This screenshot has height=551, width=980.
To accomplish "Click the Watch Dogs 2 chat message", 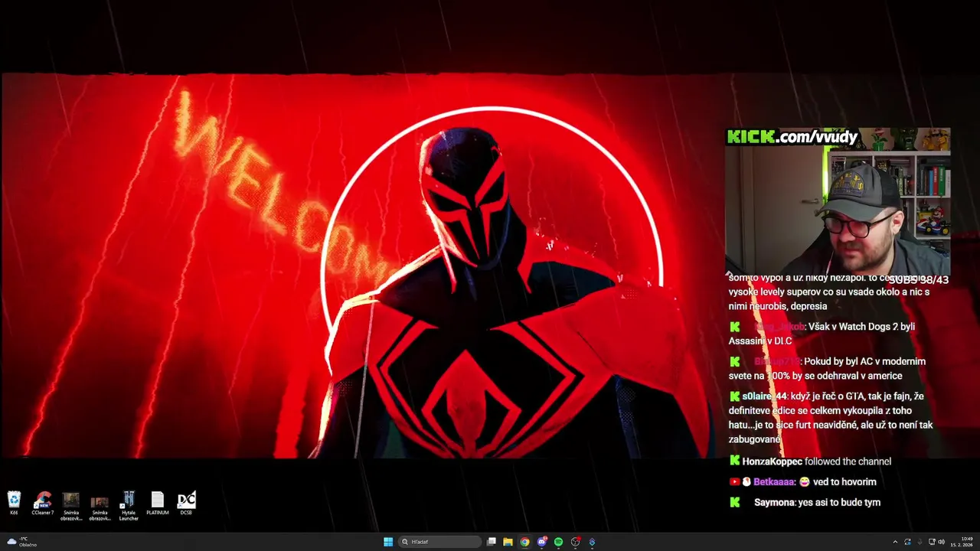I will (822, 334).
